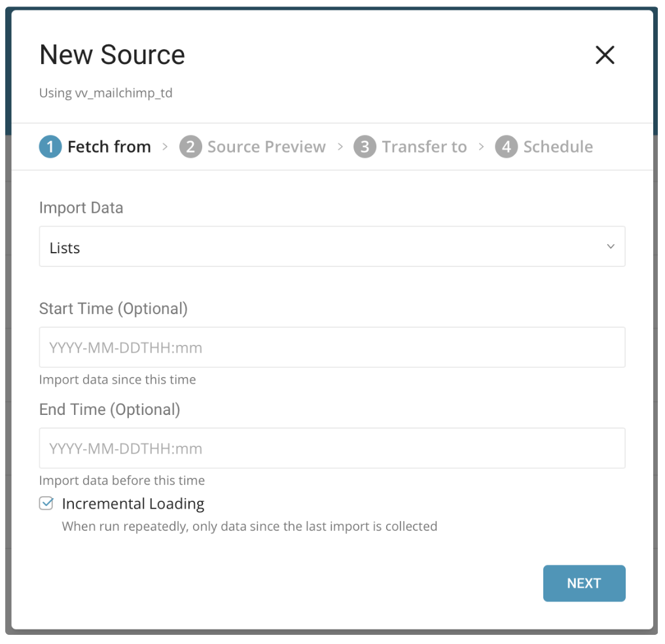
Task: Click the arrow after Source Preview
Action: [x=340, y=147]
